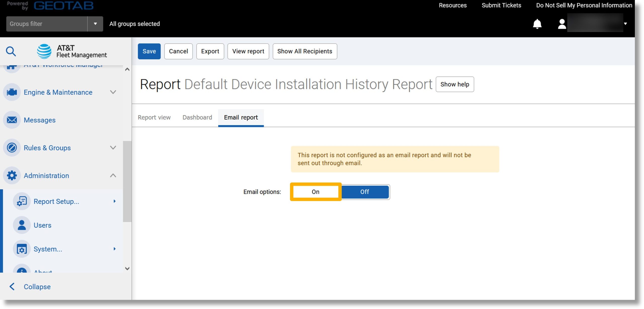This screenshot has width=644, height=309.
Task: Toggle the Groups filter dropdown
Action: point(95,23)
